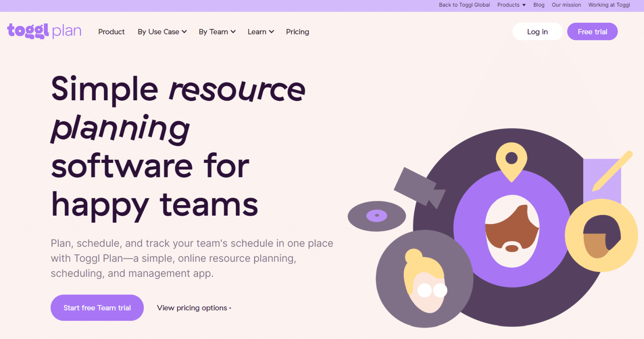
Task: Select Pricing in the navigation bar
Action: [297, 31]
